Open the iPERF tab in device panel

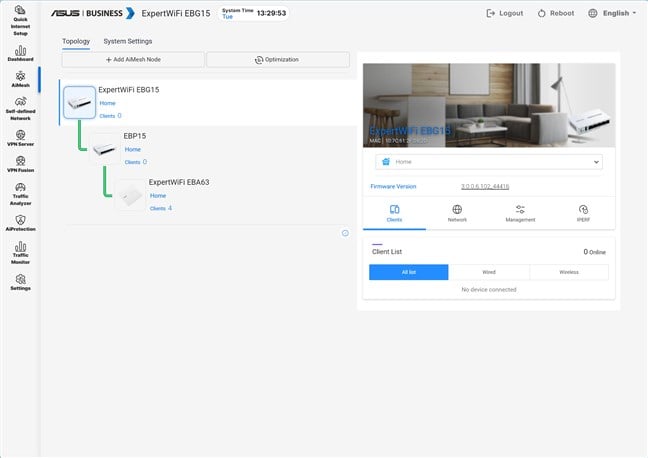[583, 213]
